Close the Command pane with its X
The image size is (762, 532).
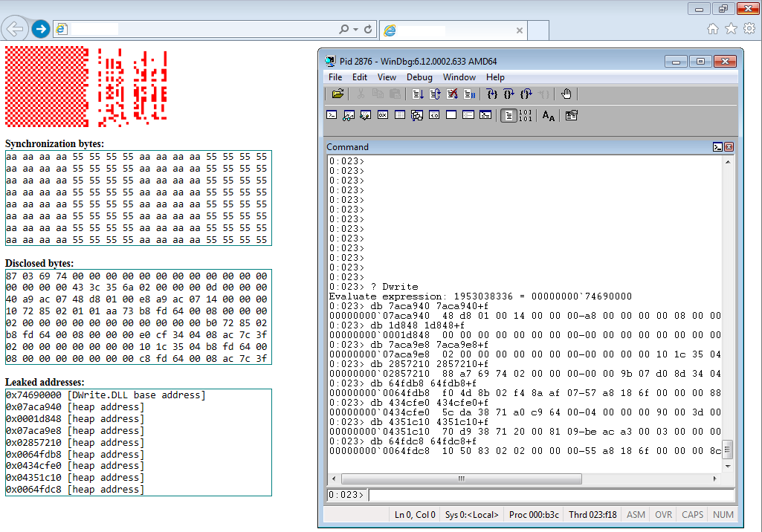click(729, 147)
